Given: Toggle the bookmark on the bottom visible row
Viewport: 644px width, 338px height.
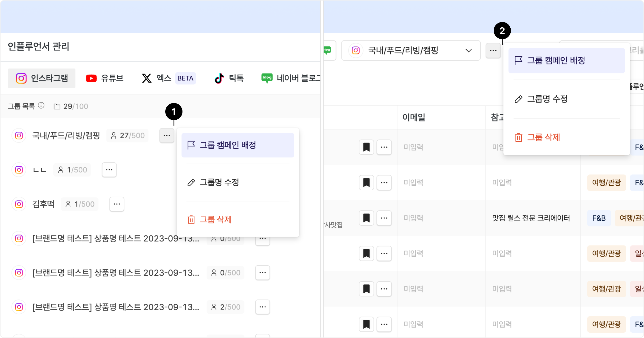Looking at the screenshot, I should pyautogui.click(x=366, y=324).
